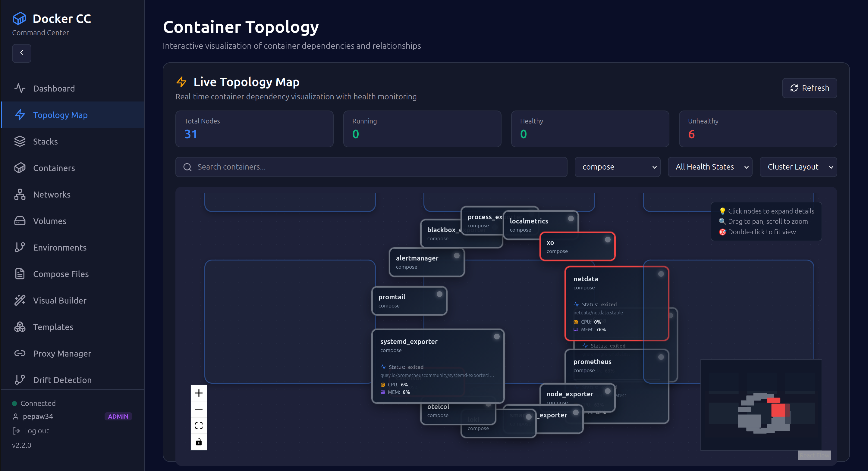Toggle the pan lock on the topology canvas
Image resolution: width=868 pixels, height=471 pixels.
pyautogui.click(x=199, y=442)
